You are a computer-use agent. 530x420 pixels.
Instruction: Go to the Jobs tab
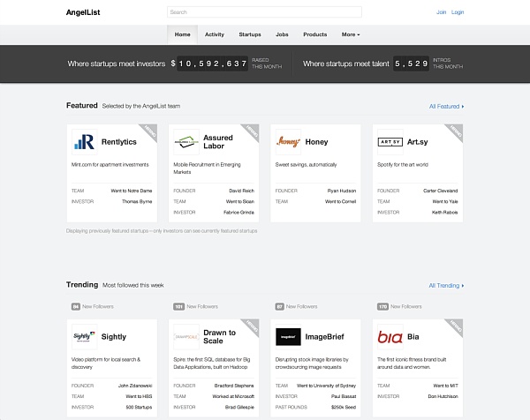(282, 34)
